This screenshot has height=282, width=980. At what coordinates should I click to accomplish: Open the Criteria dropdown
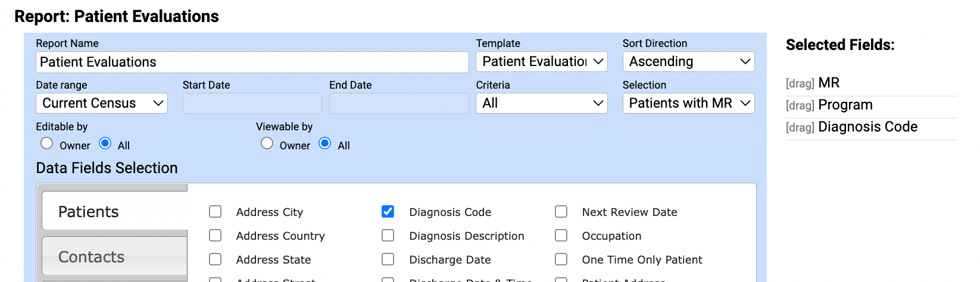(541, 104)
